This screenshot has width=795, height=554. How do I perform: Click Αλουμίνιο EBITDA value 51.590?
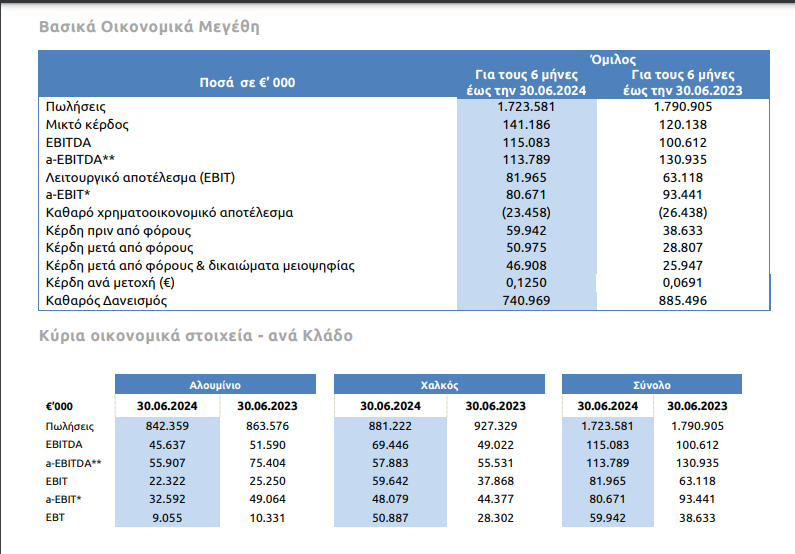pos(267,445)
